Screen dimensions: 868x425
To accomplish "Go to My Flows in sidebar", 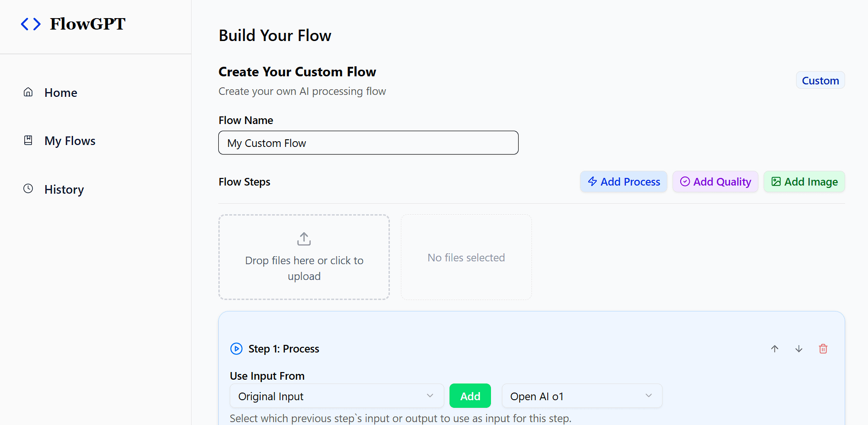I will [70, 141].
